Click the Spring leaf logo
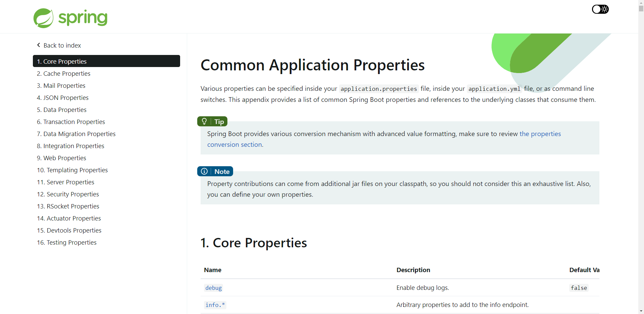The width and height of the screenshot is (644, 314). [x=44, y=18]
